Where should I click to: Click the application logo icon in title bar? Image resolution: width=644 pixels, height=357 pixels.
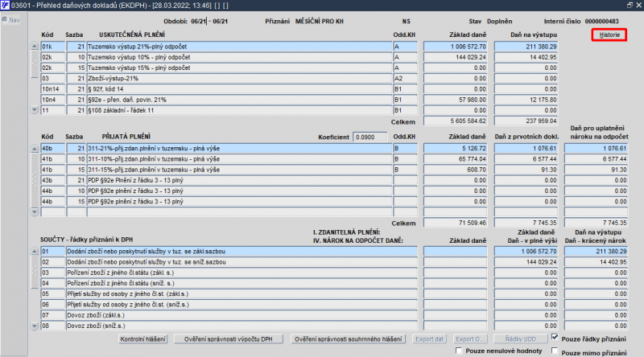[5, 5]
